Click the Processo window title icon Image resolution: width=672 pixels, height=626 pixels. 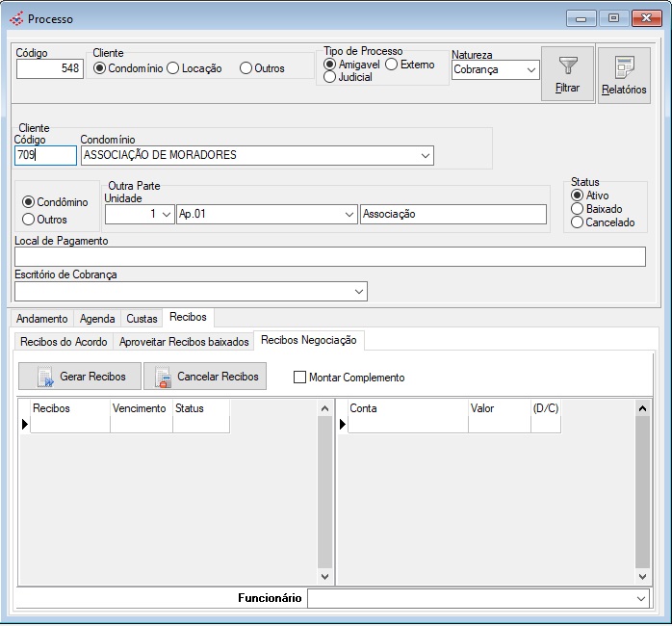click(16, 18)
